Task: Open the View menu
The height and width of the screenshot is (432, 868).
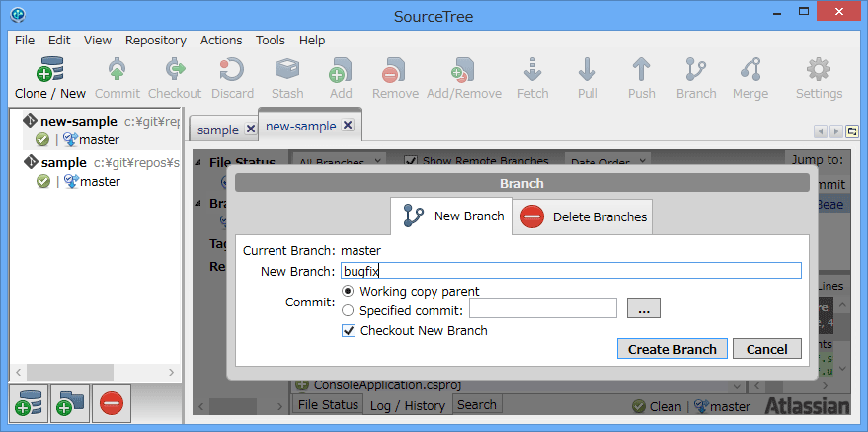Action: (x=98, y=40)
